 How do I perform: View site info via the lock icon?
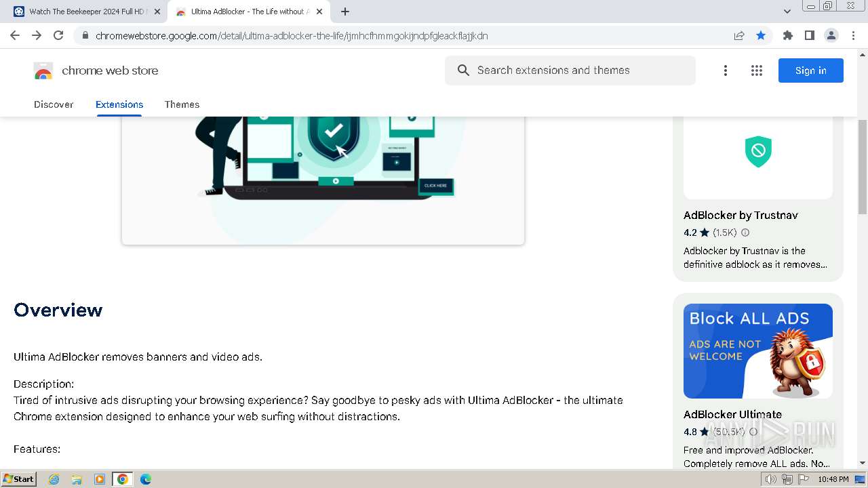click(85, 35)
